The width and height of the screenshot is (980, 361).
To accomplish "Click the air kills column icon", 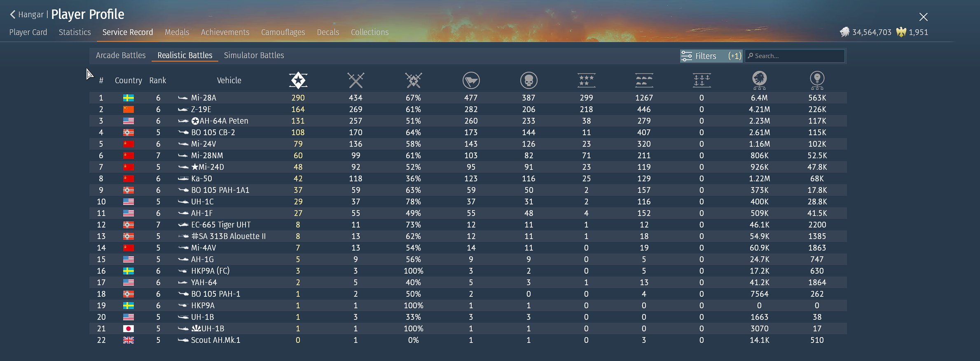I will pyautogui.click(x=586, y=80).
